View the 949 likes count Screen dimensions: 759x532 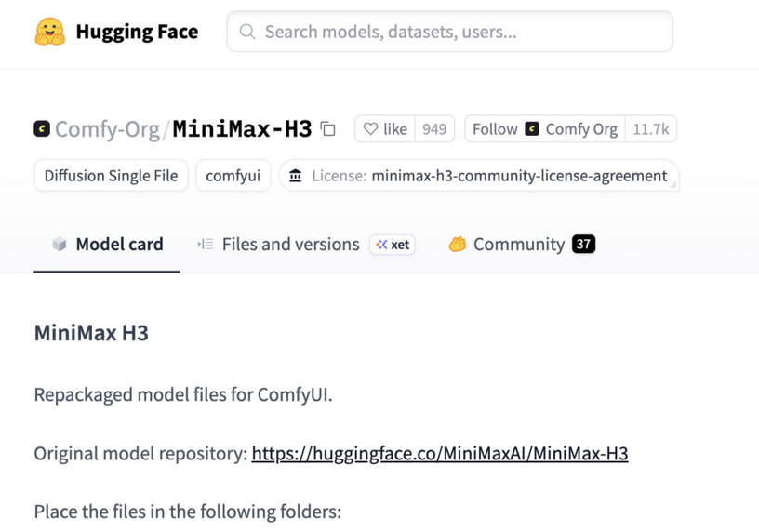click(434, 128)
